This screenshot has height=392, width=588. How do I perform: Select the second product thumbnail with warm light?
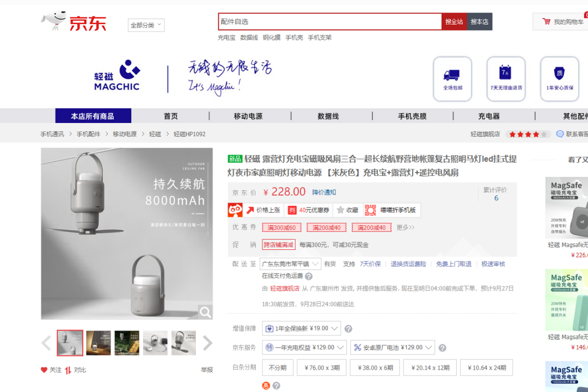coord(98,343)
